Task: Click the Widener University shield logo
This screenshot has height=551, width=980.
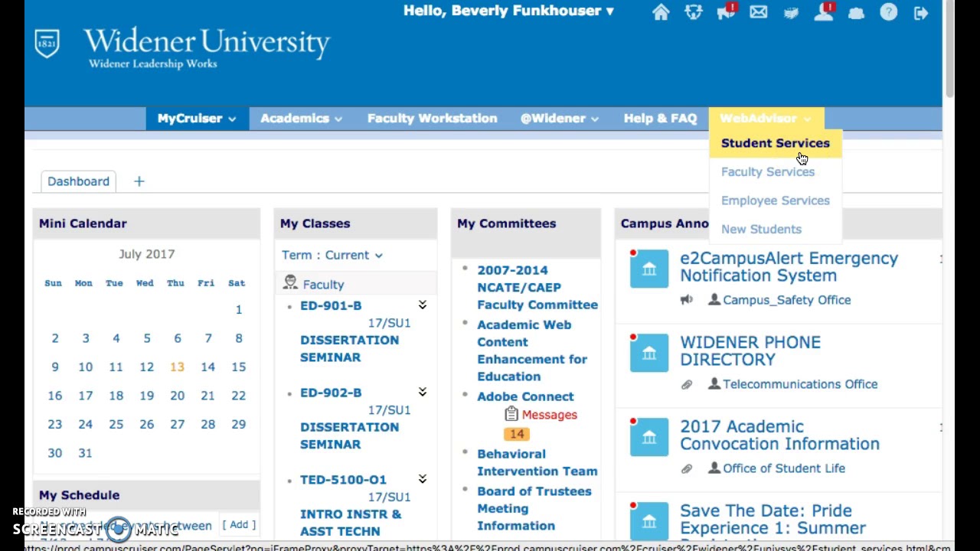Action: [x=47, y=44]
